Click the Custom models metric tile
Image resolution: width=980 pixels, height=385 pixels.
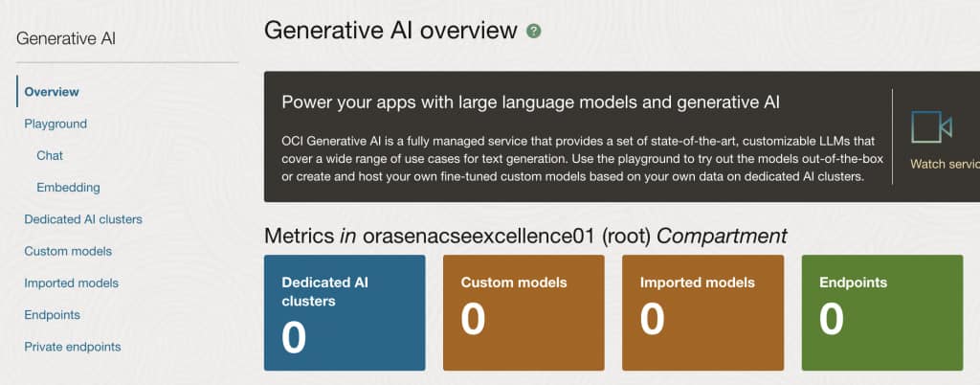(523, 312)
